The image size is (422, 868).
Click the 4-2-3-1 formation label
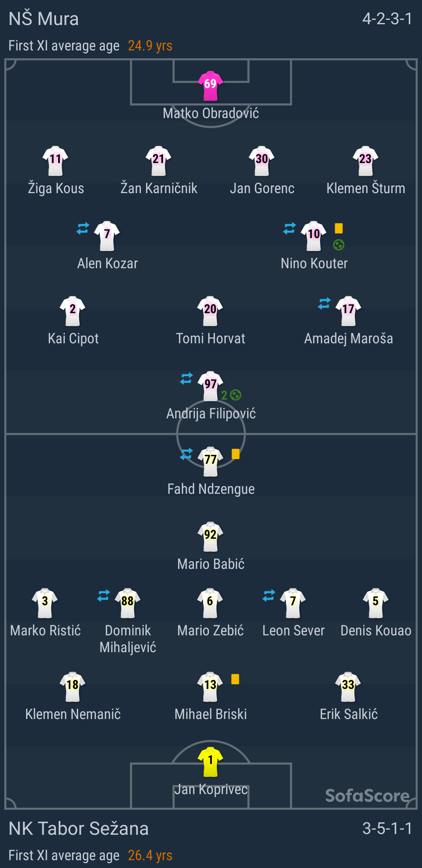pos(387,19)
